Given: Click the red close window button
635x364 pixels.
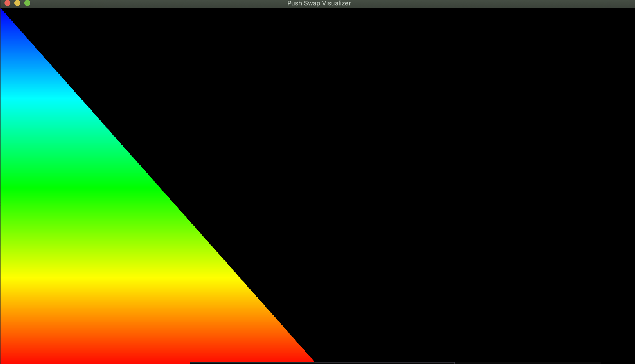Looking at the screenshot, I should (x=7, y=3).
